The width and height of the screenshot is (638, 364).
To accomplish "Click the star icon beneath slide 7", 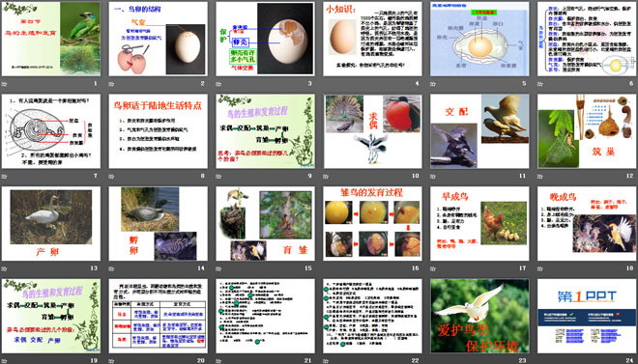I will click(4, 177).
